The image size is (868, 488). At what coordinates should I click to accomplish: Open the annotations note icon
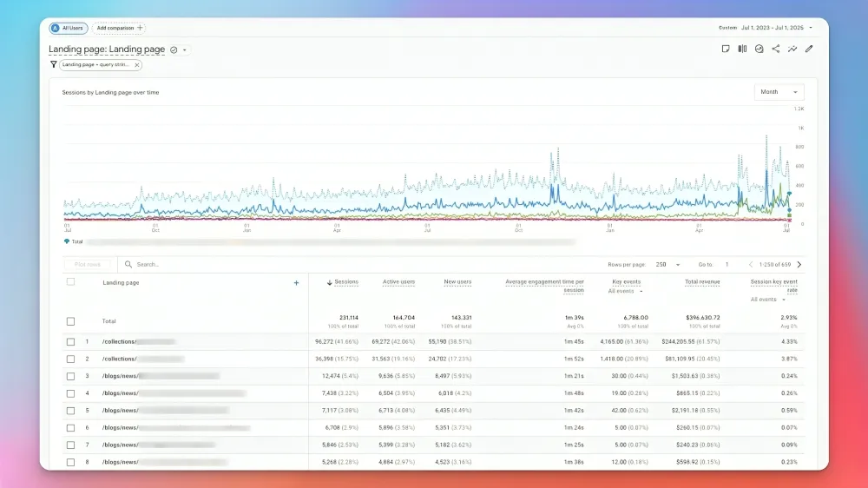[x=726, y=49]
